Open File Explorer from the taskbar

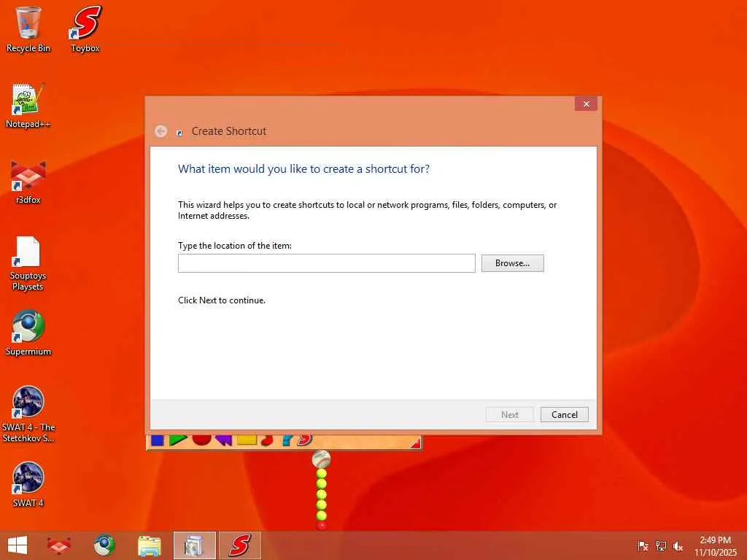pyautogui.click(x=149, y=545)
